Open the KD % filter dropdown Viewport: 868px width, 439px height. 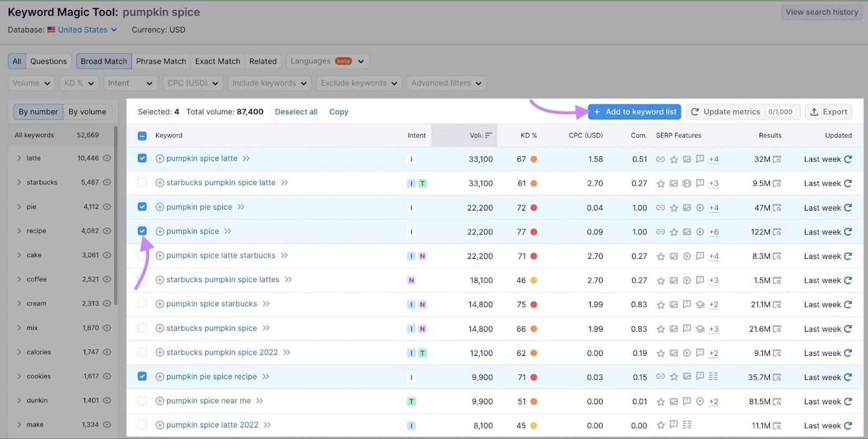click(x=79, y=83)
